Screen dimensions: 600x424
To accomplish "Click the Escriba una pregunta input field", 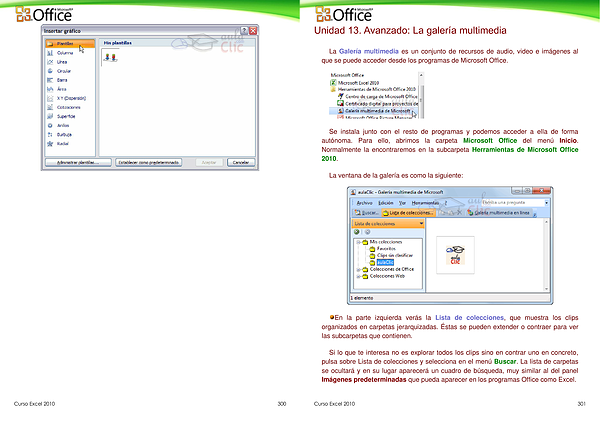I will click(512, 202).
